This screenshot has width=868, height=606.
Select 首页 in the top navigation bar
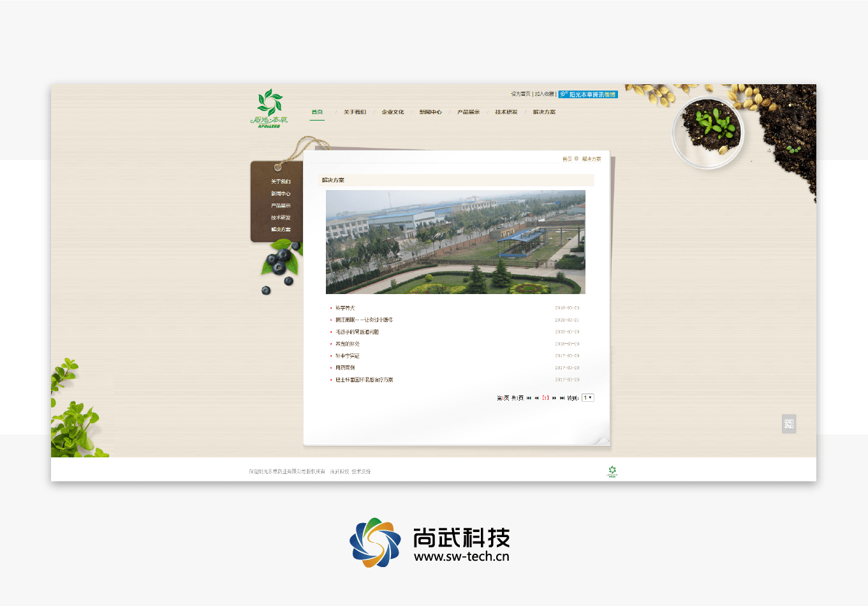(x=317, y=112)
